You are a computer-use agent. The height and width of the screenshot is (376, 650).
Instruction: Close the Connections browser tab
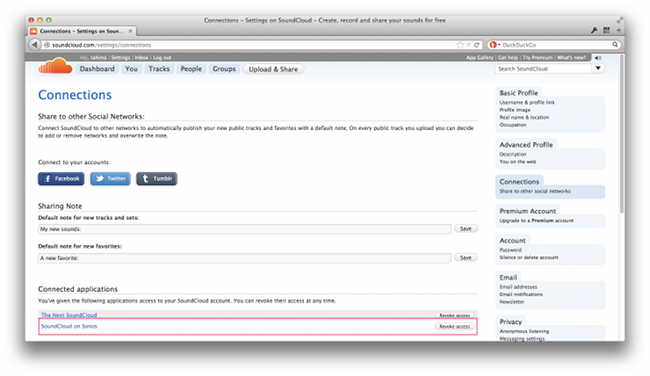[x=130, y=31]
